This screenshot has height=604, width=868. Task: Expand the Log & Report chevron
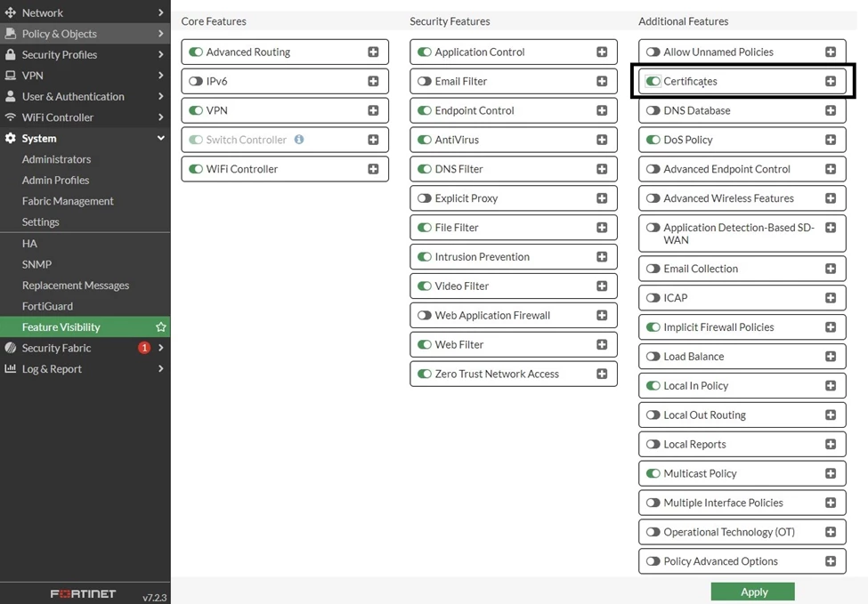click(160, 369)
